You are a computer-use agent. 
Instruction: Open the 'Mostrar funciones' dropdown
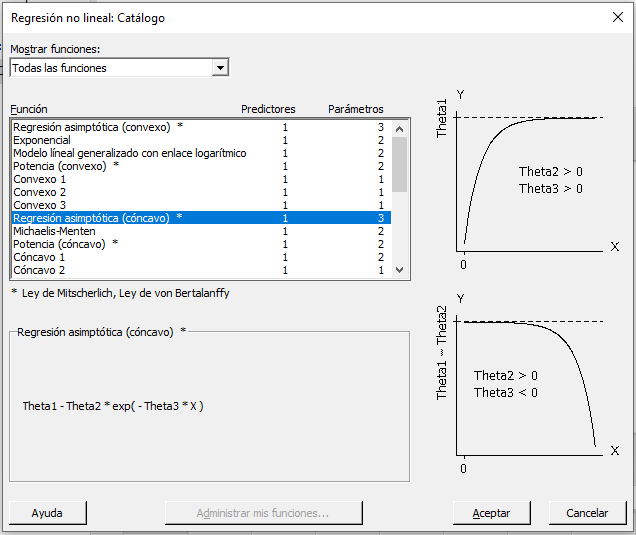tap(119, 68)
